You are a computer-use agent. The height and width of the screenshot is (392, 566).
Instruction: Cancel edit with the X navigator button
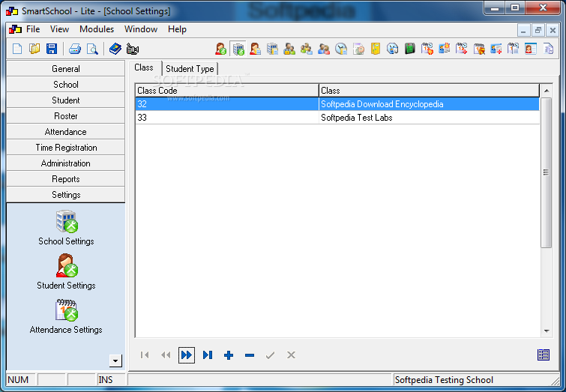292,355
